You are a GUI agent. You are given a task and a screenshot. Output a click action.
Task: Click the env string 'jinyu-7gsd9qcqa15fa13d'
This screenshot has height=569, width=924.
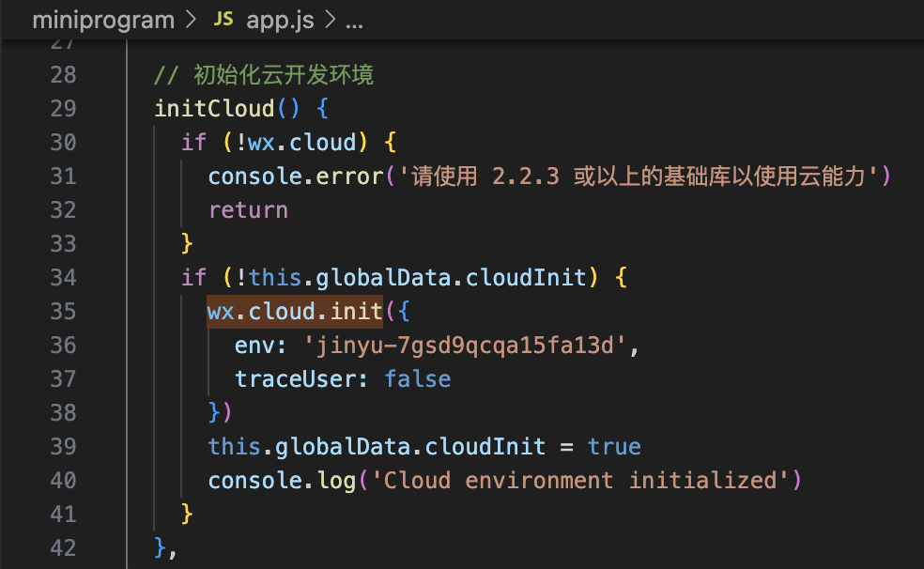[x=465, y=346]
